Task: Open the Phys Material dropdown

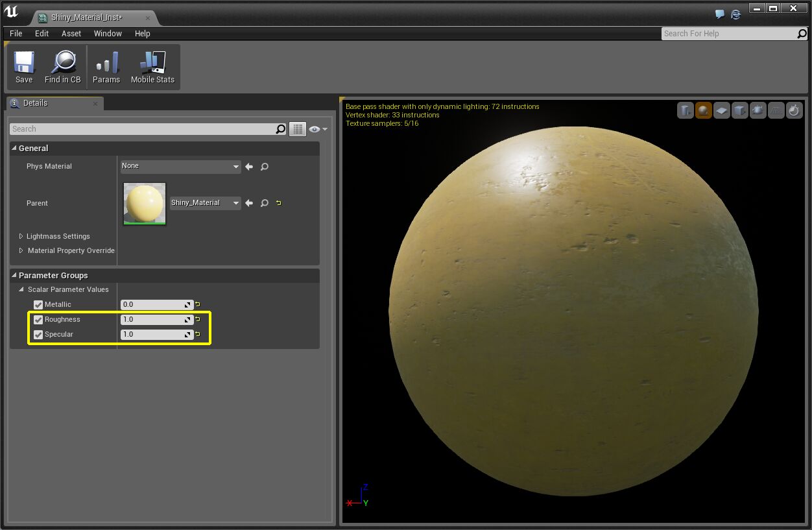Action: coord(180,166)
